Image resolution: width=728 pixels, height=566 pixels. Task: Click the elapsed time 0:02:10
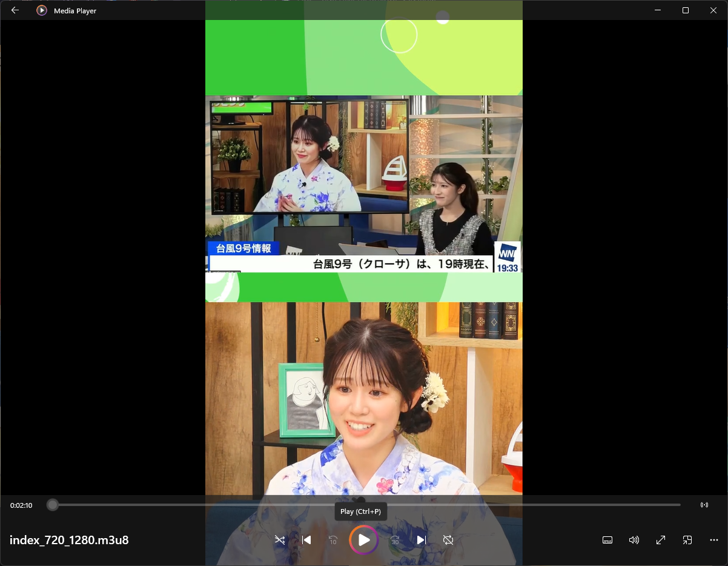tap(21, 505)
